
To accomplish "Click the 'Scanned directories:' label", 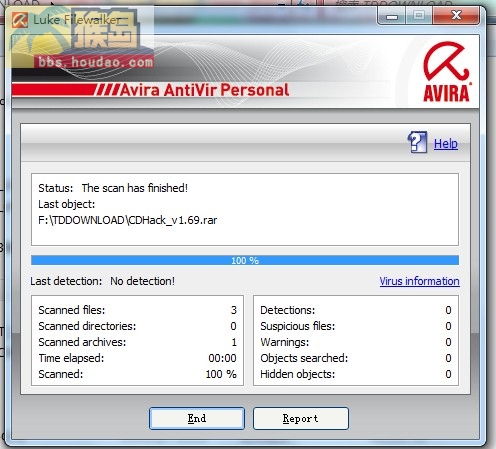I will pyautogui.click(x=87, y=326).
